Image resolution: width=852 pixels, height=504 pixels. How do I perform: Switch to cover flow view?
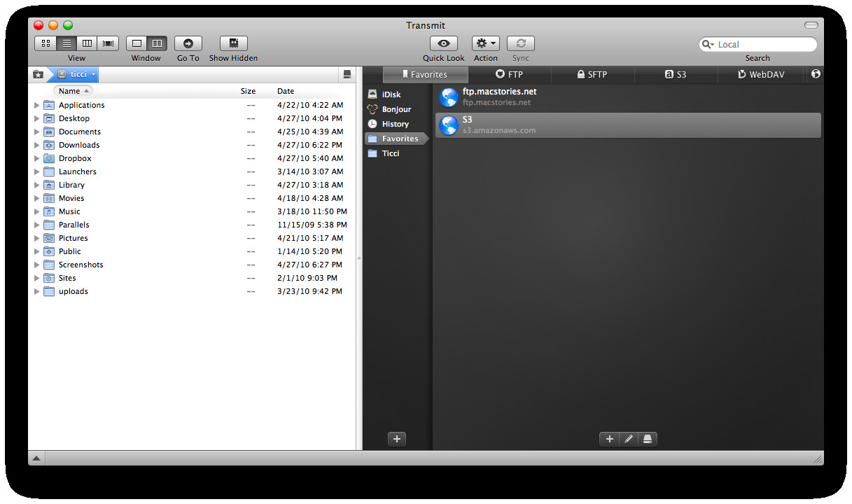tap(108, 43)
